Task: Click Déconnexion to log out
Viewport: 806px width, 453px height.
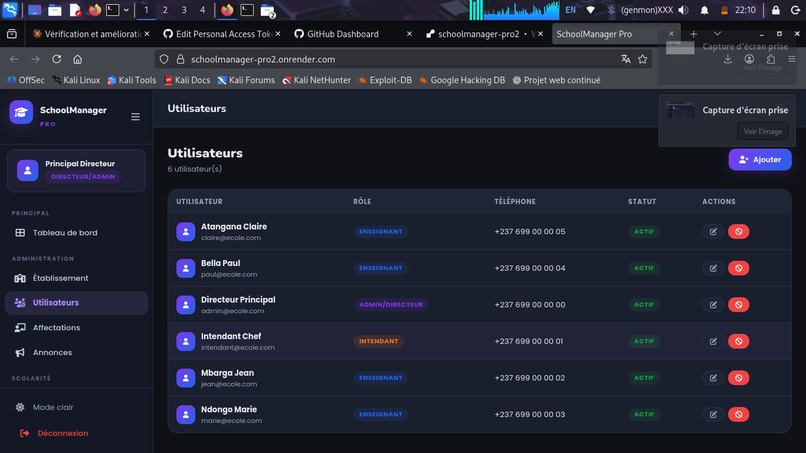Action: pyautogui.click(x=76, y=433)
